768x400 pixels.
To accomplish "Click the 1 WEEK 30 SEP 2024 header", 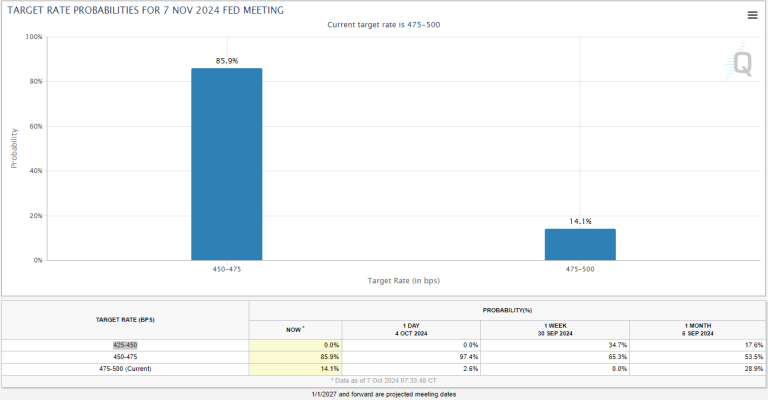I will tap(555, 329).
